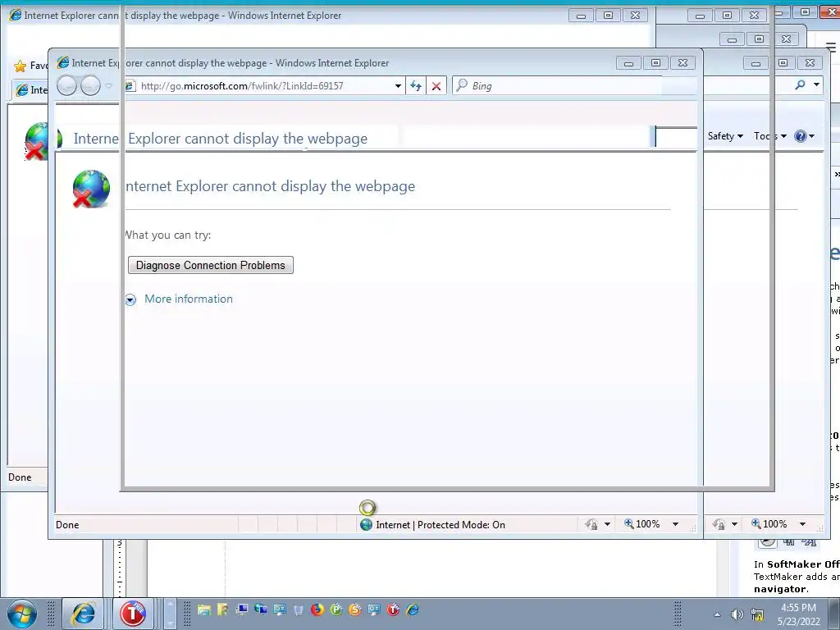Open the user folder quick launch icon
Screen dimensions: 840x630
coord(222,609)
